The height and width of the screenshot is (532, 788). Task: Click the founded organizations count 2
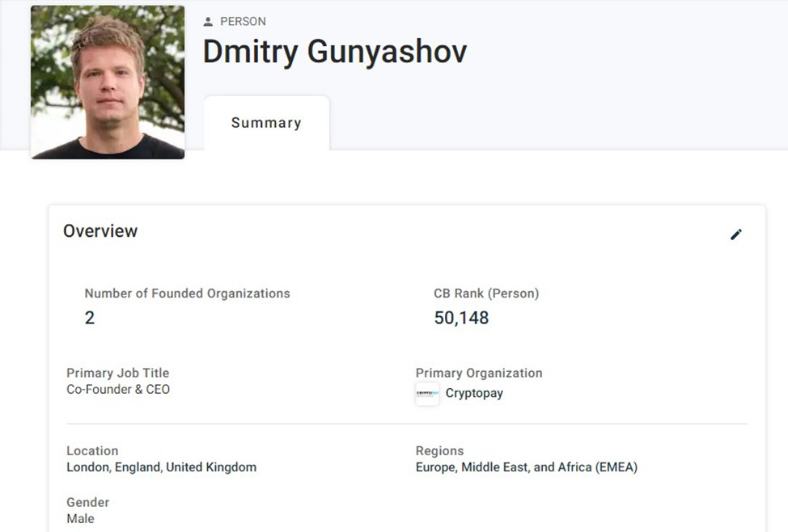click(90, 318)
